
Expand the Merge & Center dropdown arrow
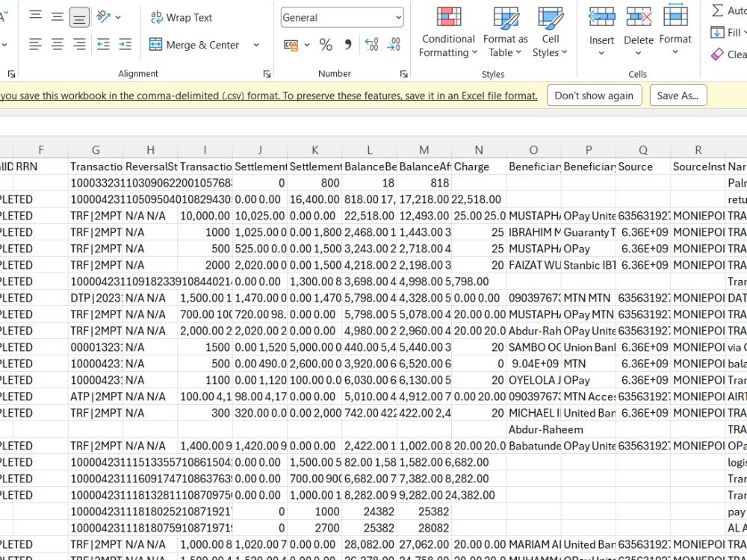pos(255,44)
